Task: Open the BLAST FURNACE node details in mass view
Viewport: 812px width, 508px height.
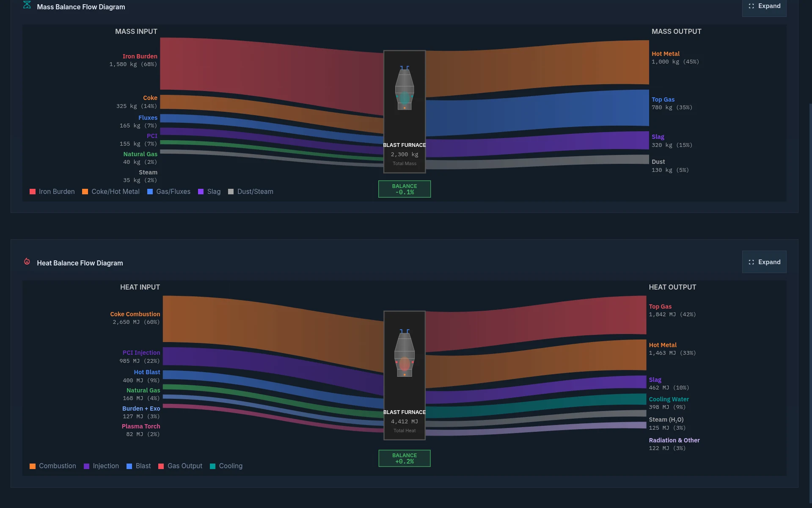Action: tap(404, 112)
